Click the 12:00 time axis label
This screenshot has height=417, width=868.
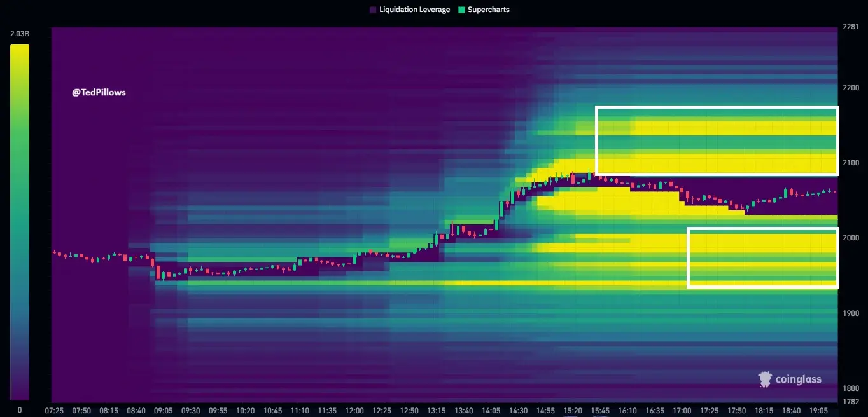coord(354,411)
